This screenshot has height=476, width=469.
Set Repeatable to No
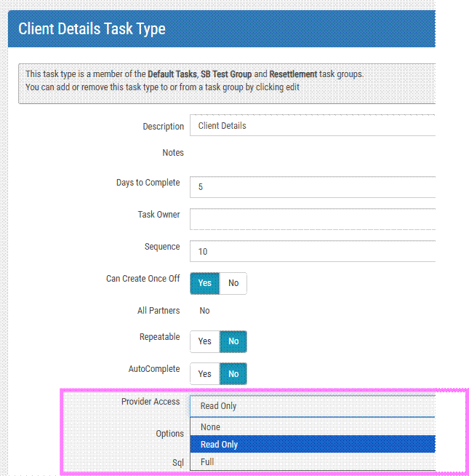[233, 341]
